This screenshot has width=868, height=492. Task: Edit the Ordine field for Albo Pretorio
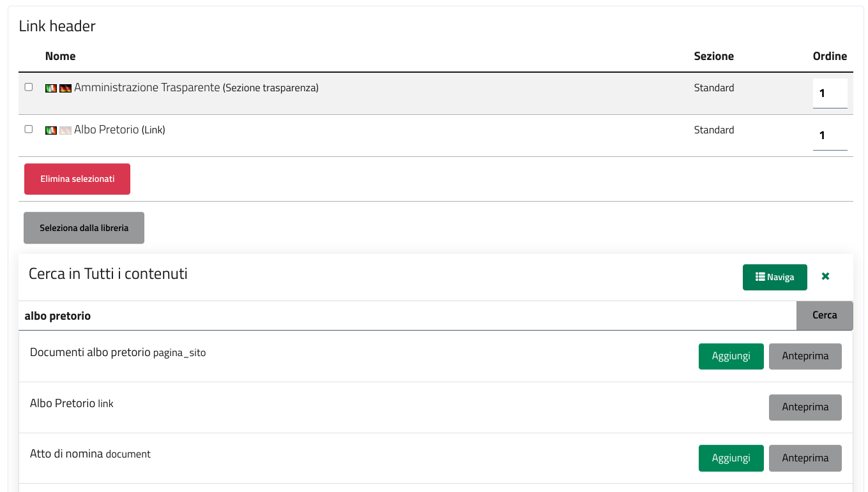click(x=830, y=135)
